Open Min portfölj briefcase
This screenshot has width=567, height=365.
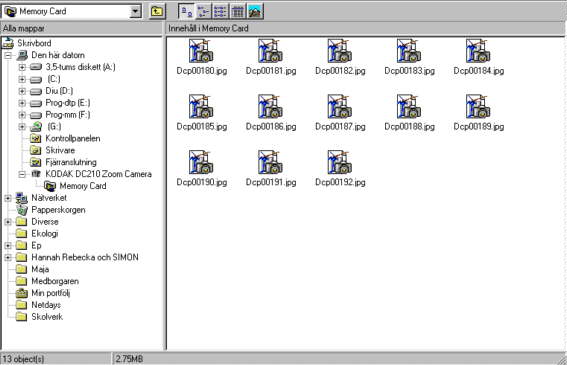51,293
